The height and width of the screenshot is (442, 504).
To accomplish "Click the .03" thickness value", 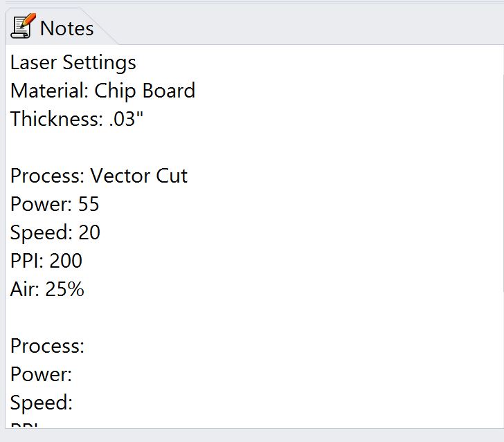I will pos(126,119).
